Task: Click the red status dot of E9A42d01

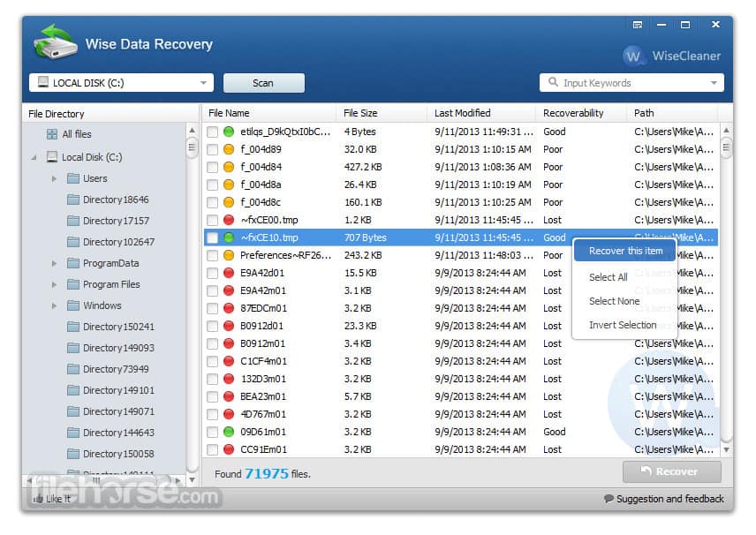Action: coord(229,273)
